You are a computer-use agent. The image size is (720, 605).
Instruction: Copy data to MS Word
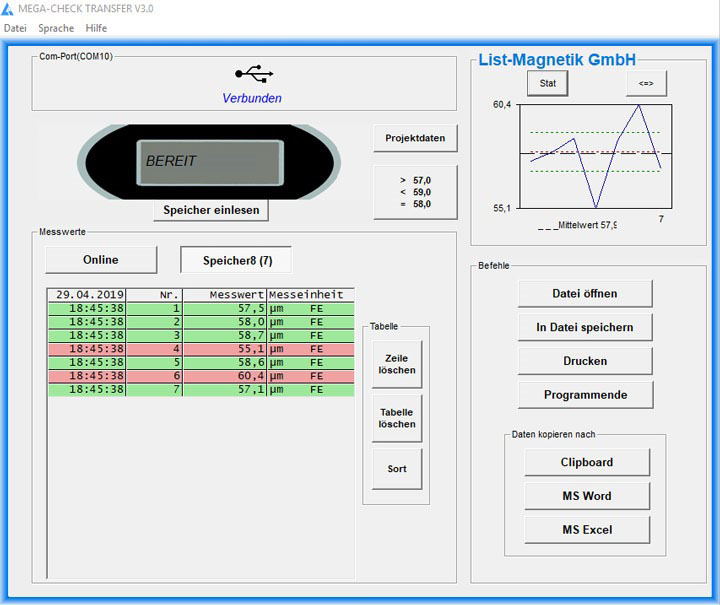[x=587, y=496]
